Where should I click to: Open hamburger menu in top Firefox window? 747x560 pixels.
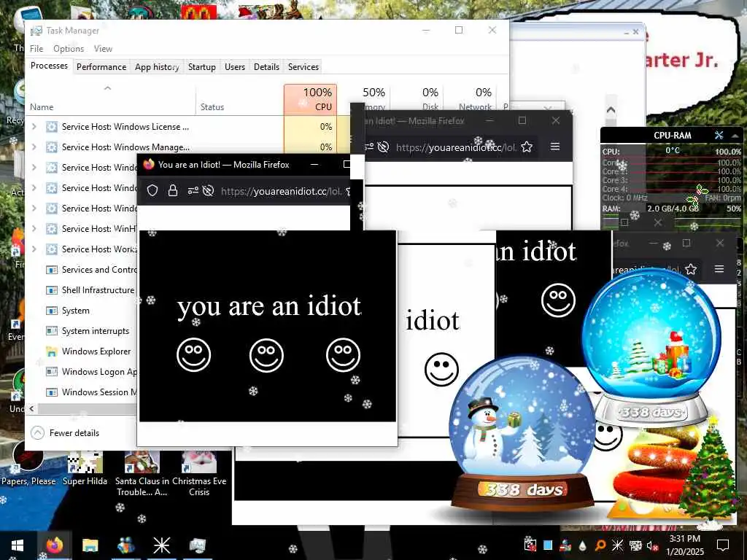tap(555, 147)
